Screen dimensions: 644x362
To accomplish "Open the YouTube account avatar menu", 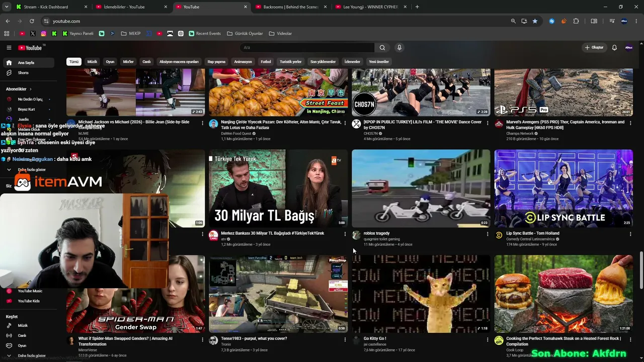I will click(x=629, y=48).
